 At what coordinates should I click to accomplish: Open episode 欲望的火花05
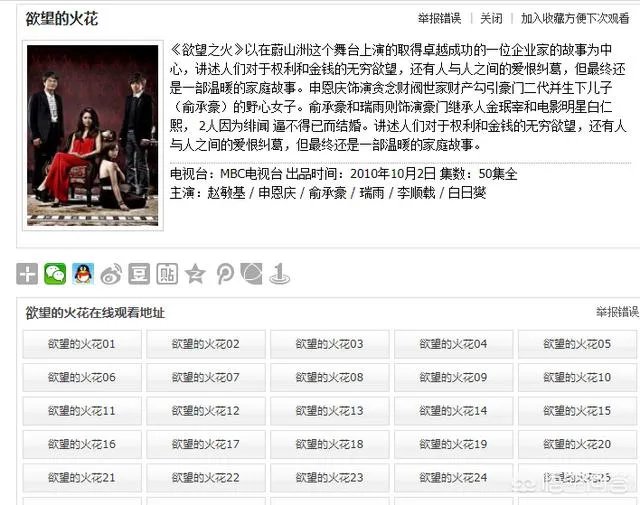coord(577,344)
